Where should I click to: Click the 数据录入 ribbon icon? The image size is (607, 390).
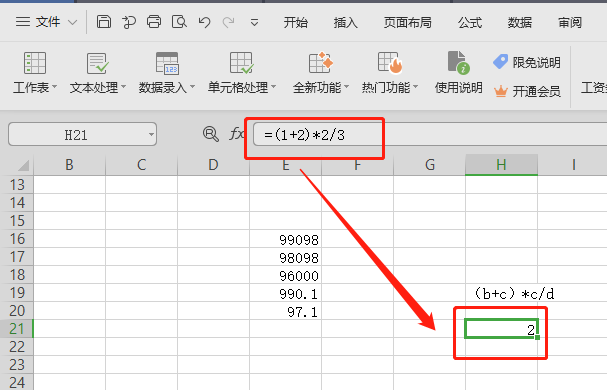(167, 63)
